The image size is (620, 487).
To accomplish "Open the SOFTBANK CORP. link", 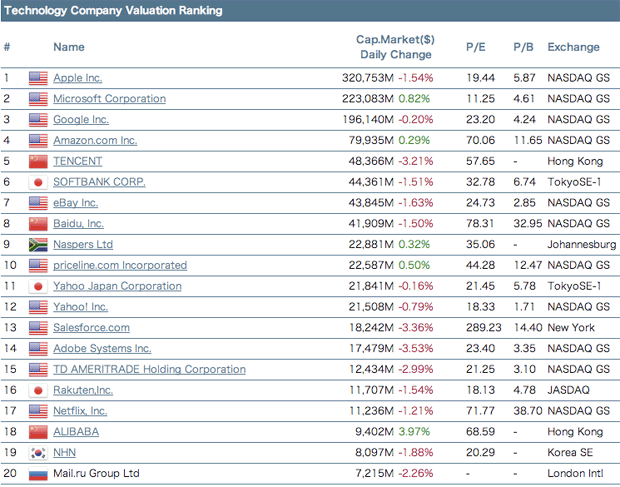I will (x=99, y=182).
